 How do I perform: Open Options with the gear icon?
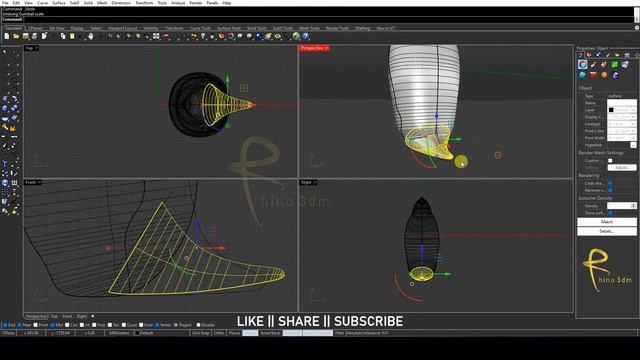[278, 36]
